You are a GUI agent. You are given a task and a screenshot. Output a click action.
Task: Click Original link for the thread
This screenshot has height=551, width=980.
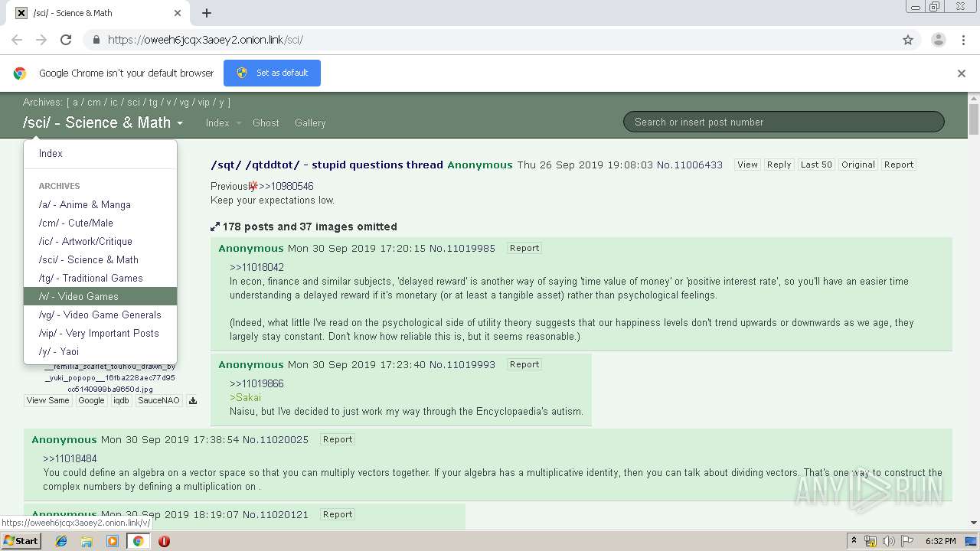tap(858, 165)
